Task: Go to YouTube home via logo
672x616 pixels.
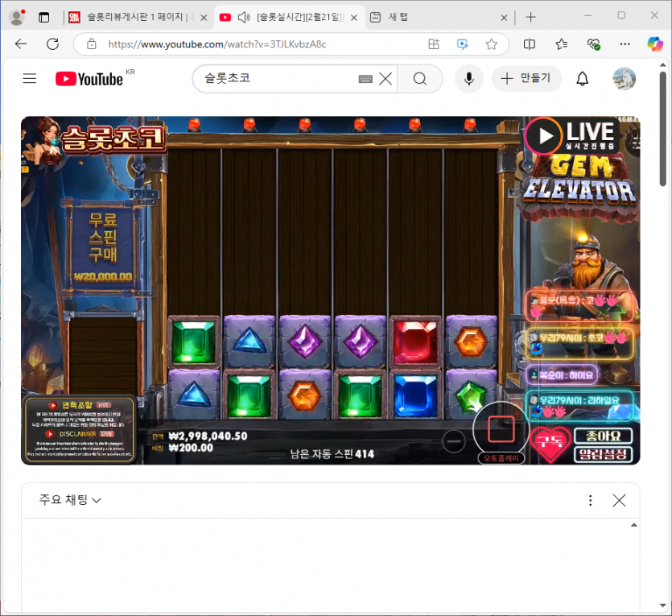Action: tap(89, 79)
